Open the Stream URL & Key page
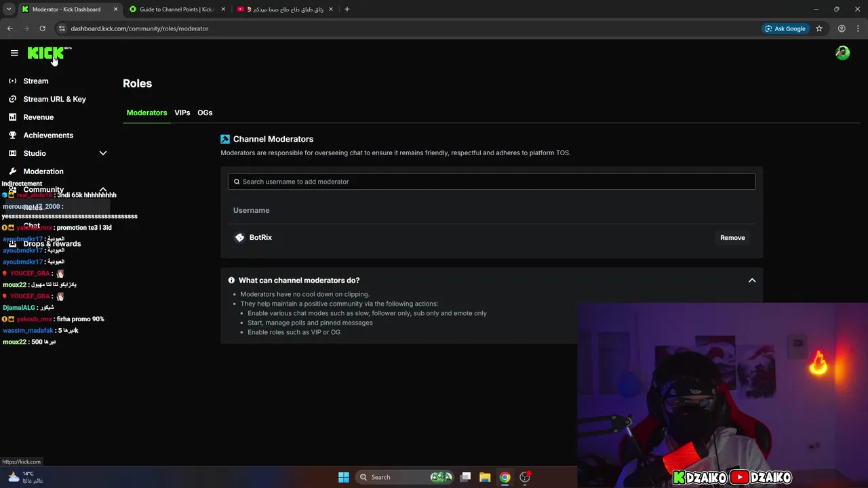Screen dimensions: 868x488 (x=54, y=99)
